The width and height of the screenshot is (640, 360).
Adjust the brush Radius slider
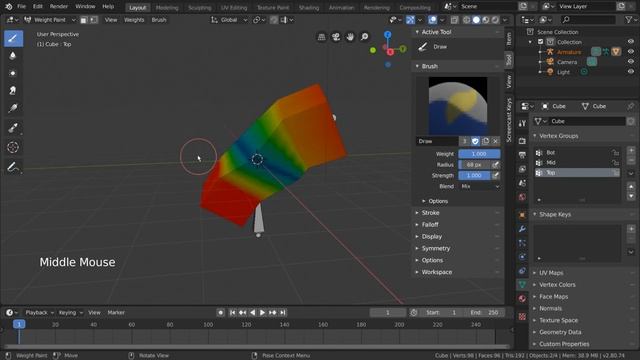[475, 164]
